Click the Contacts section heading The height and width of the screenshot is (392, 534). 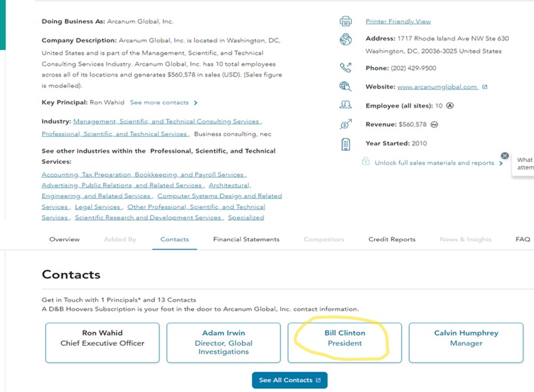[71, 274]
